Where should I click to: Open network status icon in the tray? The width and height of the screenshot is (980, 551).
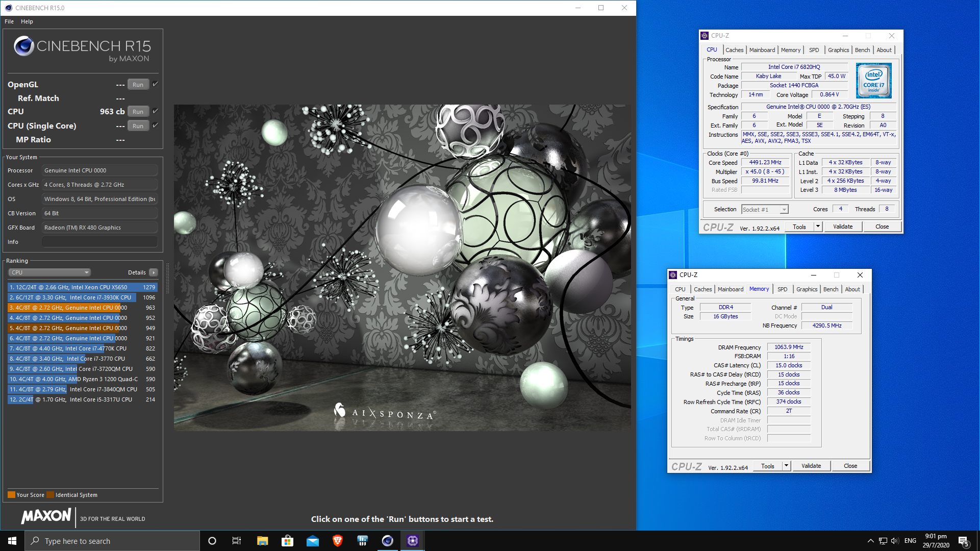883,541
